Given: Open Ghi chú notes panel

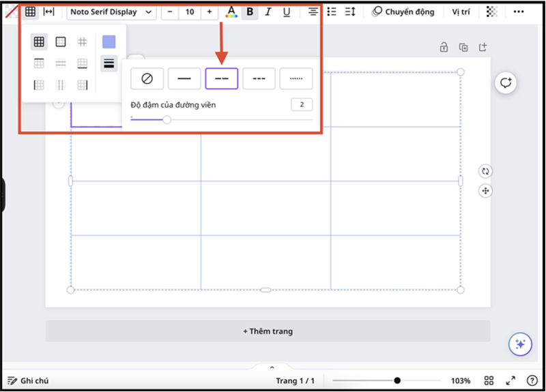Looking at the screenshot, I should pyautogui.click(x=28, y=380).
